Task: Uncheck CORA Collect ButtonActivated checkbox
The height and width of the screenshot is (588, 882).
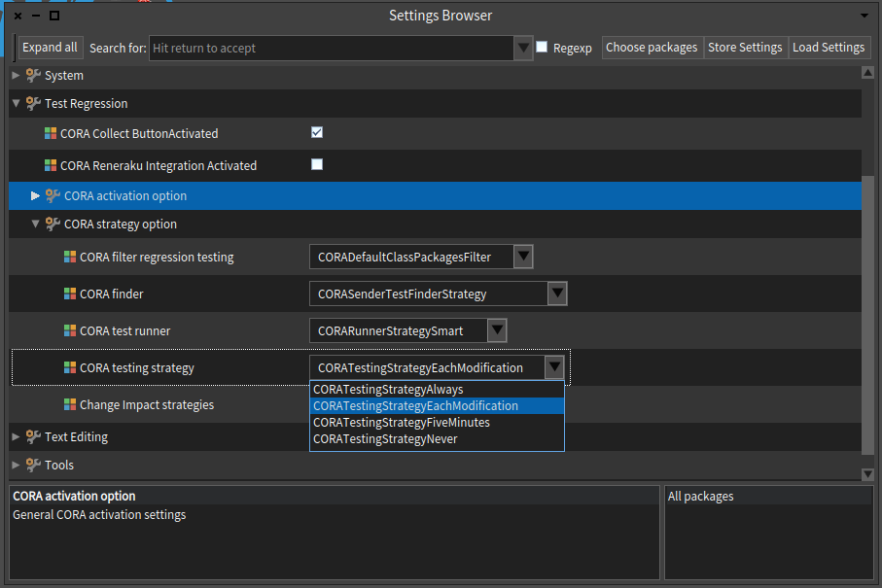Action: pos(317,132)
